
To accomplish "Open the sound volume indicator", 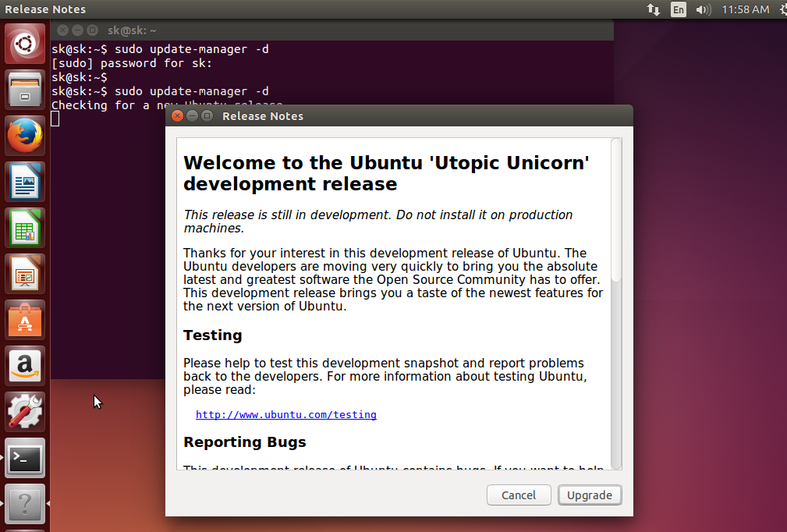I will click(x=704, y=9).
